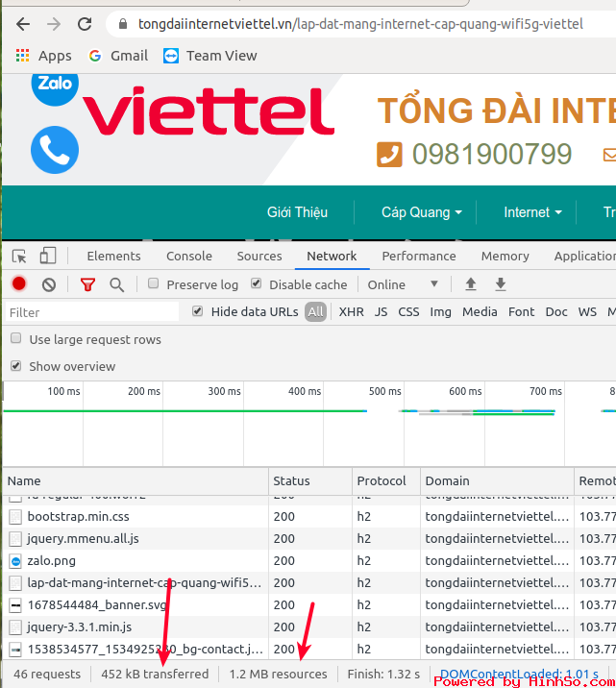Select the Network tab
Screen dimensions: 616x688
pos(332,256)
